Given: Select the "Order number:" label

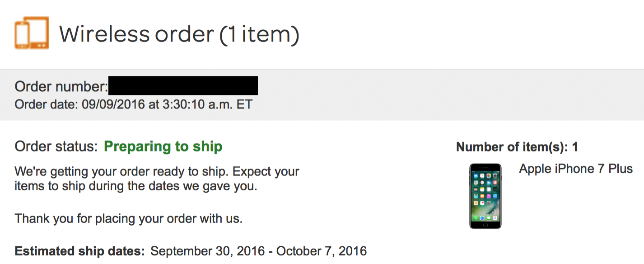Looking at the screenshot, I should pyautogui.click(x=61, y=86).
